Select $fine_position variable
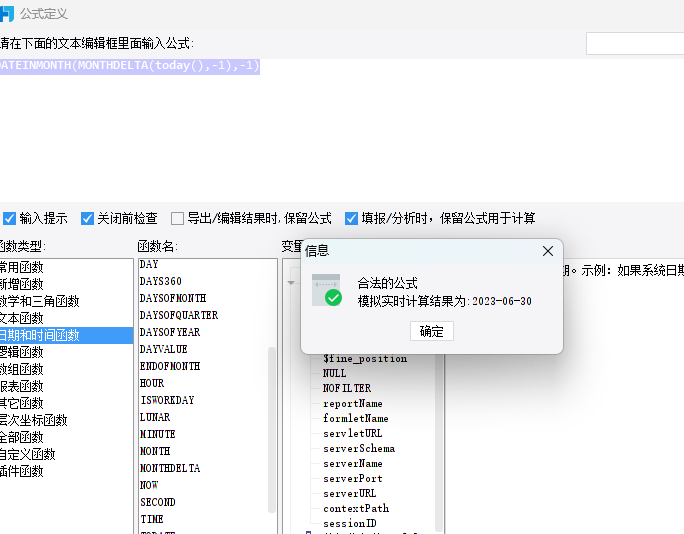Viewport: 684px width, 534px height. 365,359
